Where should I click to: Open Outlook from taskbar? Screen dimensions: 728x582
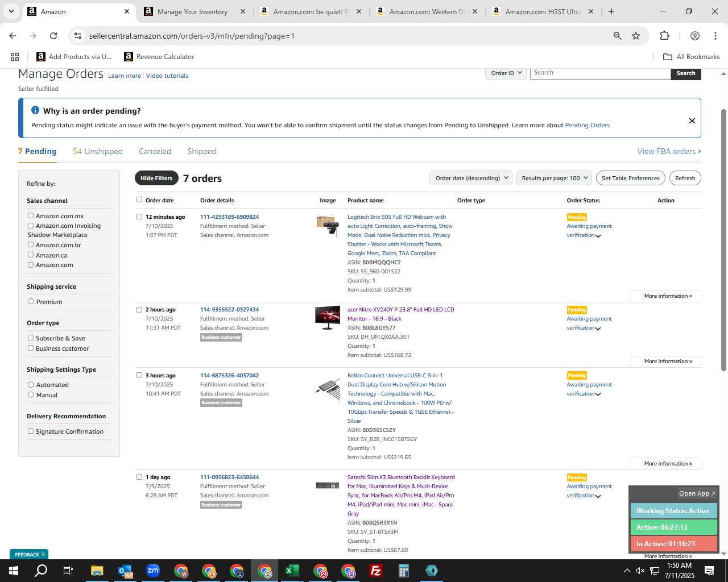pos(125,571)
